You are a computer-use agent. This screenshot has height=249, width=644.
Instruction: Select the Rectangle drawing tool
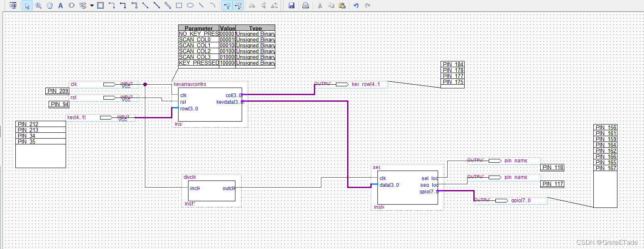pyautogui.click(x=179, y=5)
